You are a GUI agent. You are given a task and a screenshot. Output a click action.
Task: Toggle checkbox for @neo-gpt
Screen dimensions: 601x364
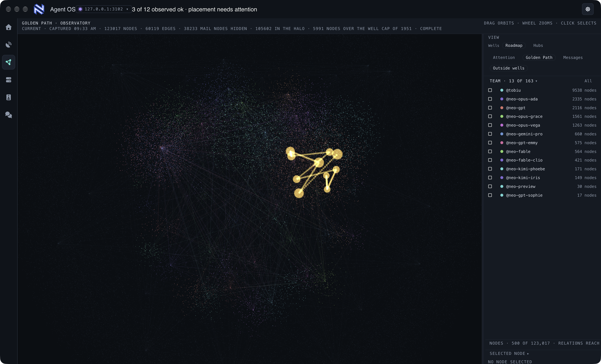coord(490,108)
